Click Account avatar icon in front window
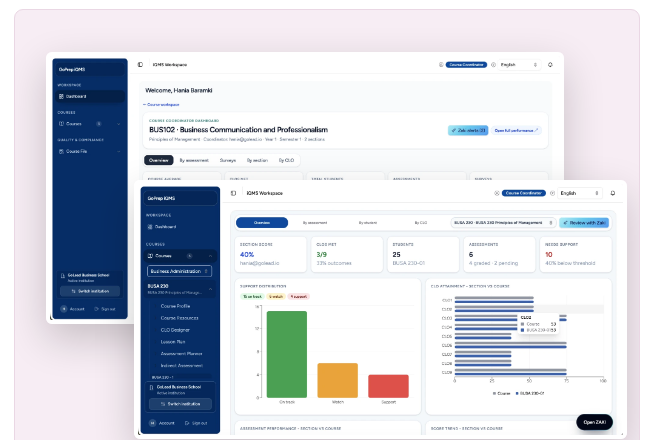This screenshot has height=440, width=660. (x=152, y=423)
